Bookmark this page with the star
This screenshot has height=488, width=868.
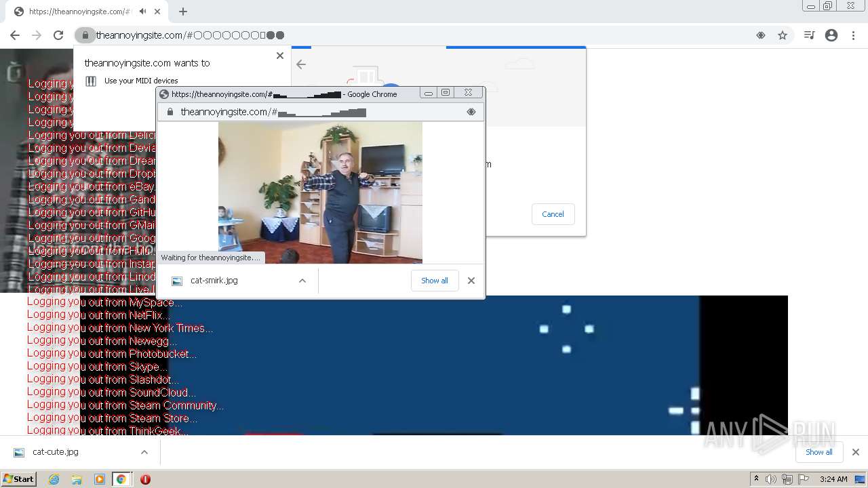pos(783,35)
